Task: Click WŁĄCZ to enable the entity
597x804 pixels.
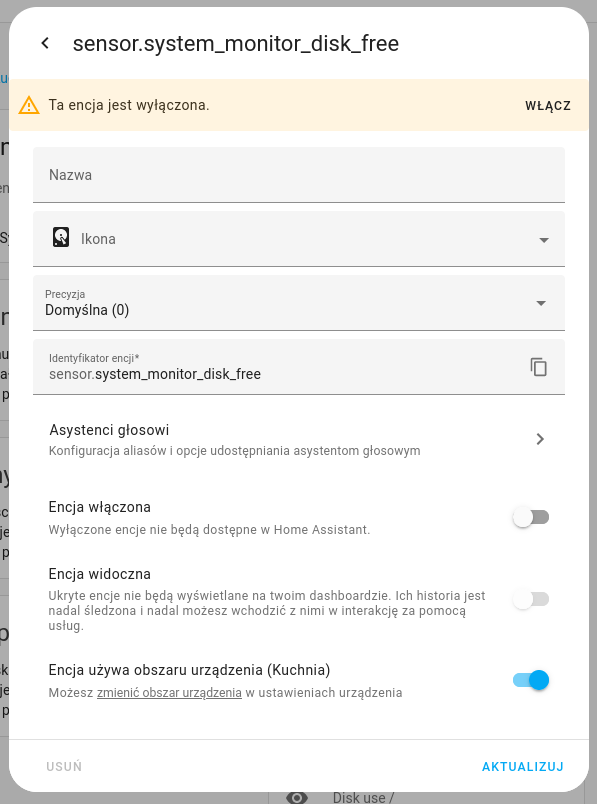Action: tap(548, 106)
